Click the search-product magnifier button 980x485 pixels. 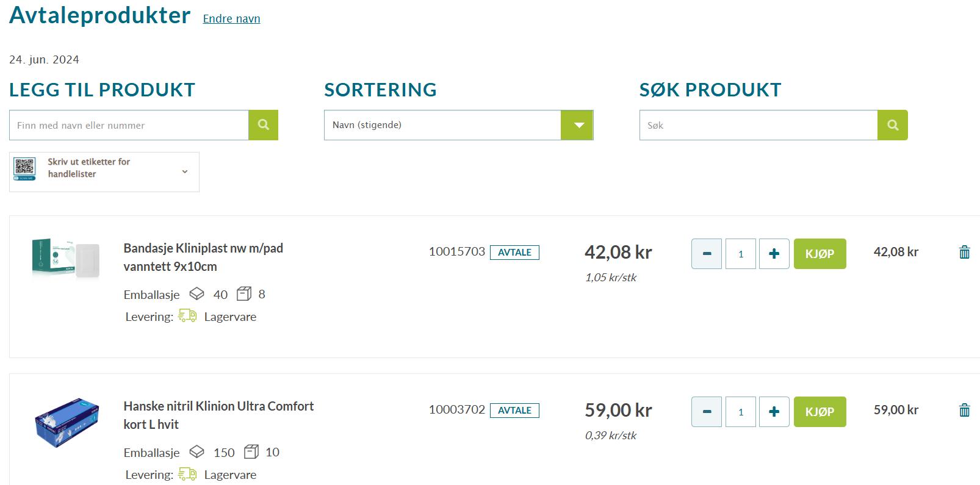click(892, 125)
